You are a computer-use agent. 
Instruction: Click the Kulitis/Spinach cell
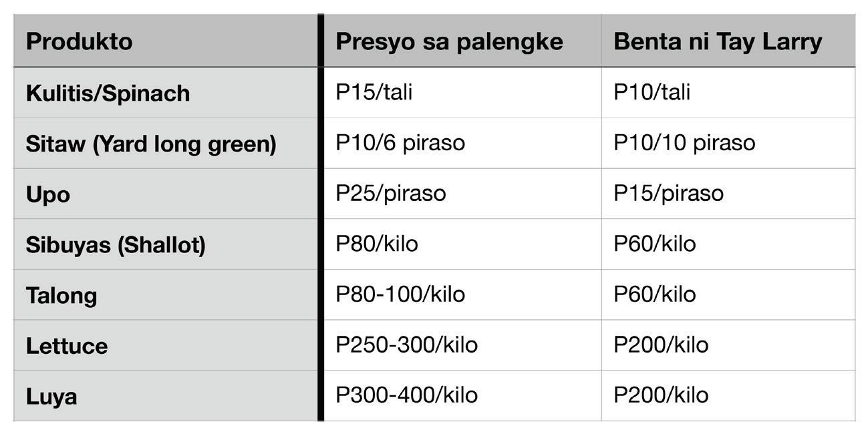[x=166, y=92]
